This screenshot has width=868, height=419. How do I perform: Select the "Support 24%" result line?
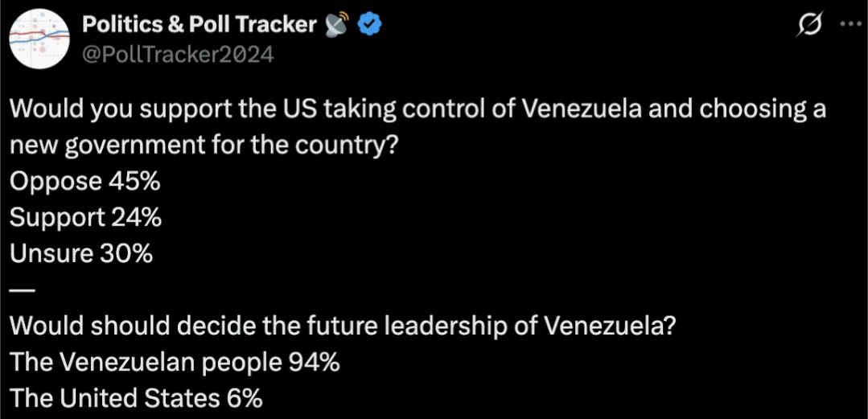(86, 218)
